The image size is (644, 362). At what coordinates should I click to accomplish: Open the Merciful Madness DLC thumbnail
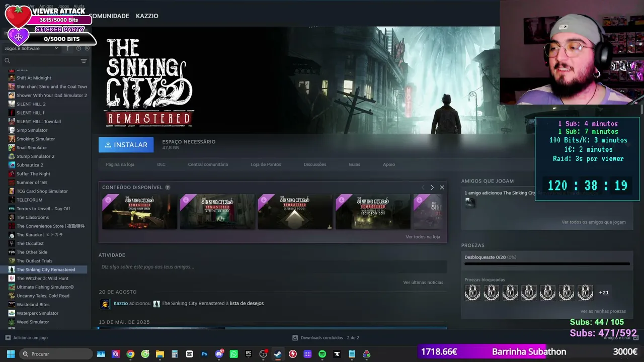(217, 212)
